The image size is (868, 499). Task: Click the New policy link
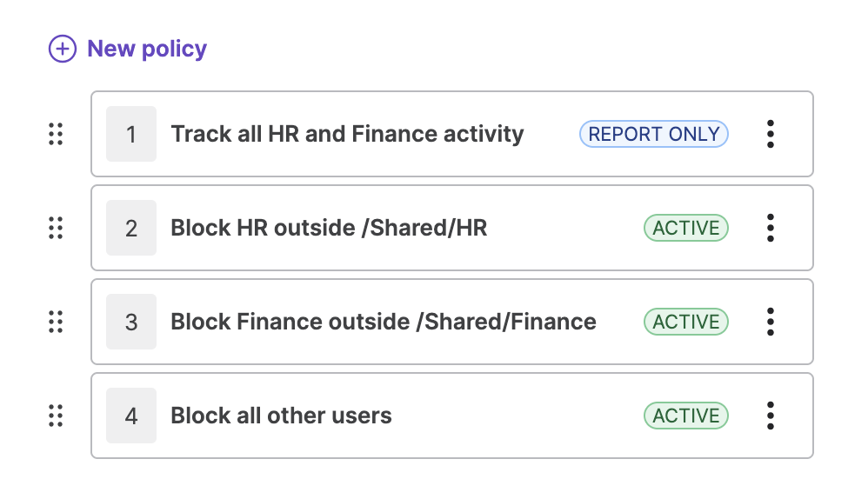click(147, 49)
